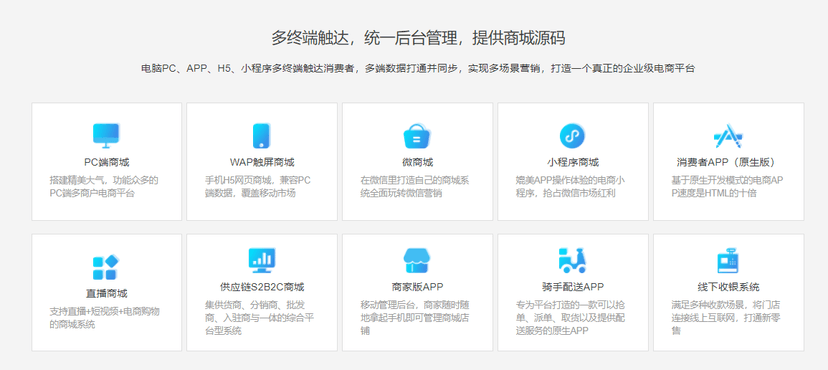Click the 小程序商城 mini program icon
Image resolution: width=828 pixels, height=370 pixels.
tap(572, 136)
